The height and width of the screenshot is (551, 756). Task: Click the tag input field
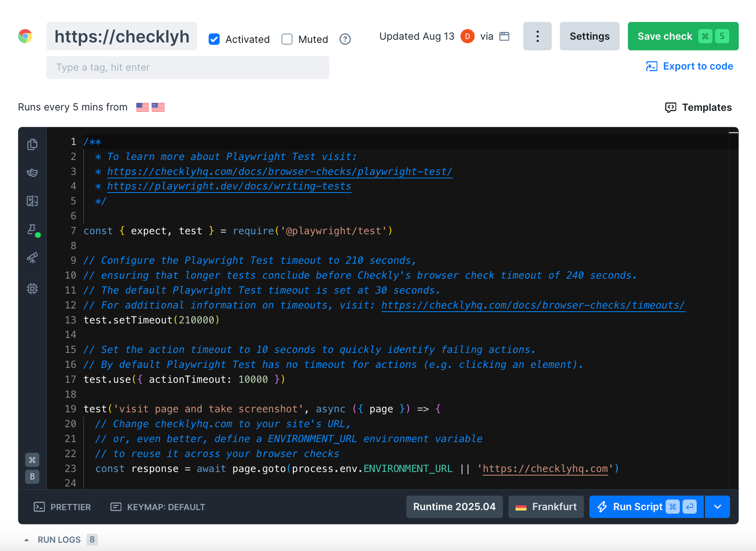[x=187, y=67]
